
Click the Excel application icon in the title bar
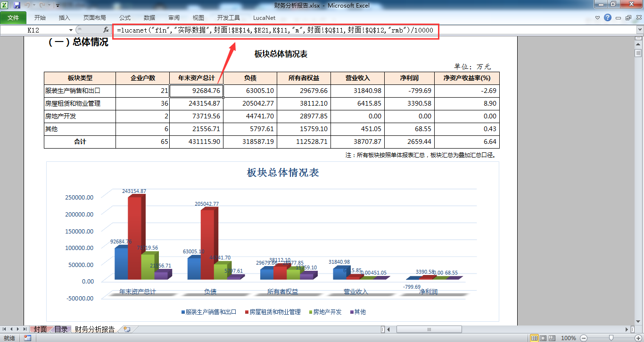[x=5, y=6]
